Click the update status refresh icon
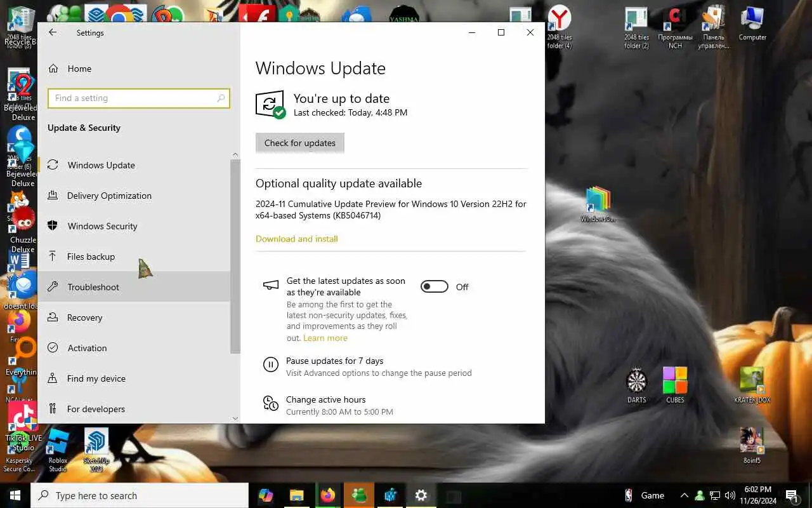Screen dimensions: 812x508 pyautogui.click(x=270, y=104)
